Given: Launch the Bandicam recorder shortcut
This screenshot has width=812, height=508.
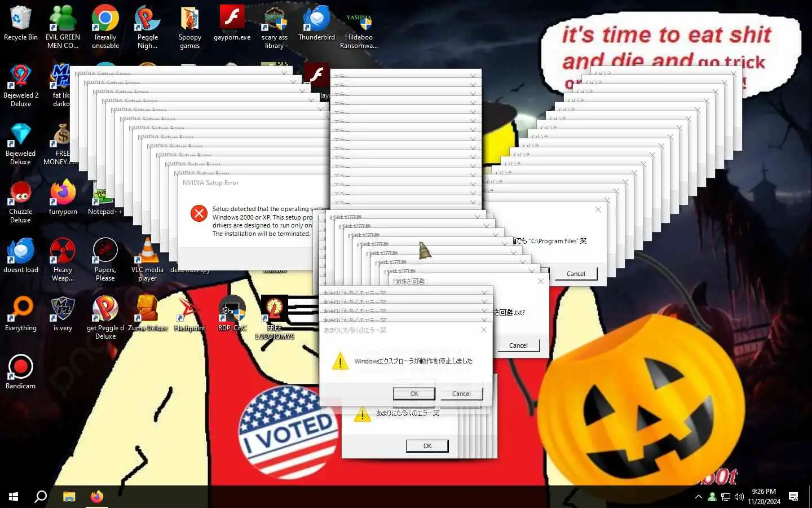Looking at the screenshot, I should (21, 372).
